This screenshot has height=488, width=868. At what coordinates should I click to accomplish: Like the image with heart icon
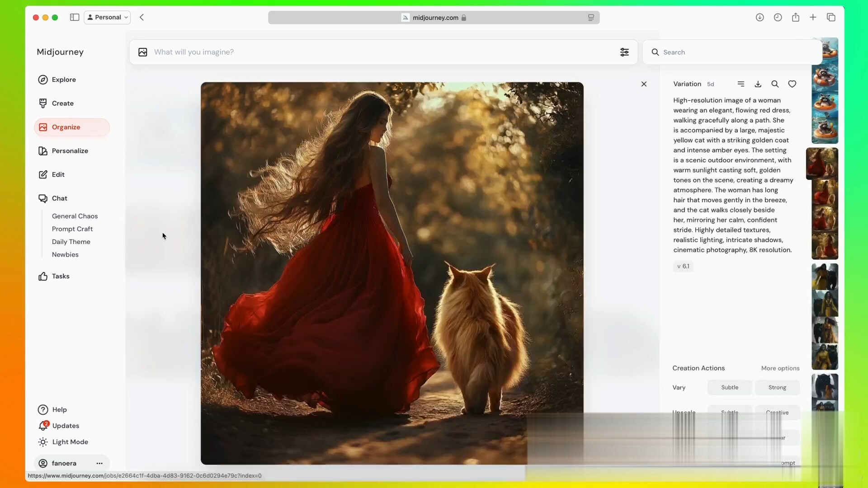792,84
